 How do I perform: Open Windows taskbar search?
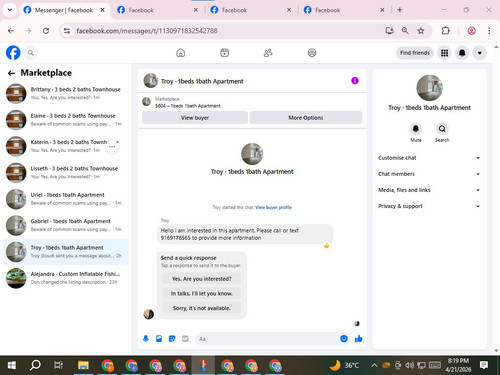click(35, 365)
